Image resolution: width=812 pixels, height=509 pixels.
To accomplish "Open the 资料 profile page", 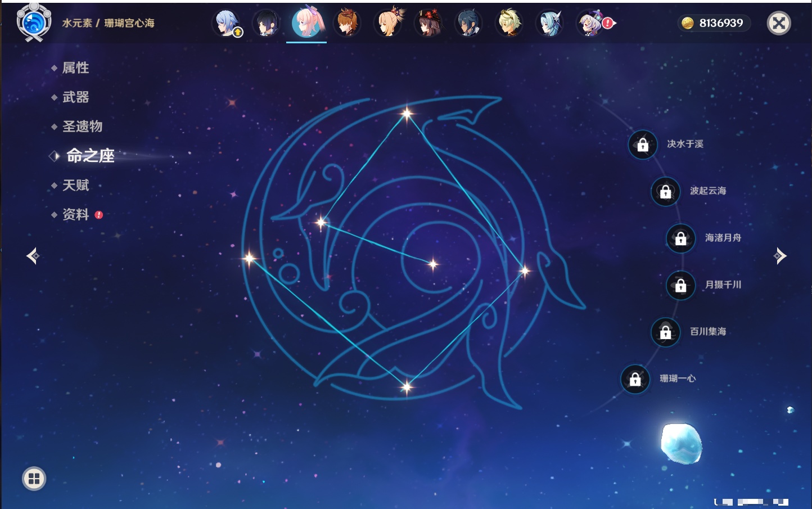I will point(75,214).
